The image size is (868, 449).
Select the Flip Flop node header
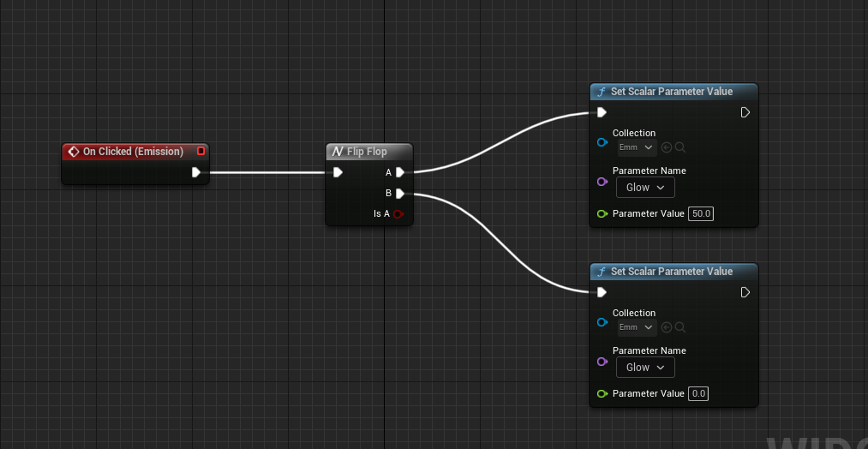369,151
